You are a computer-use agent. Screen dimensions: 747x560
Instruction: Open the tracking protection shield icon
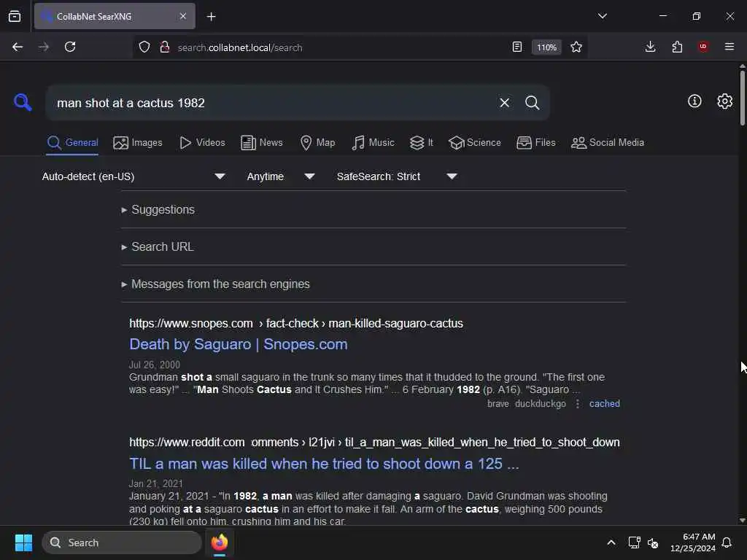tap(144, 47)
